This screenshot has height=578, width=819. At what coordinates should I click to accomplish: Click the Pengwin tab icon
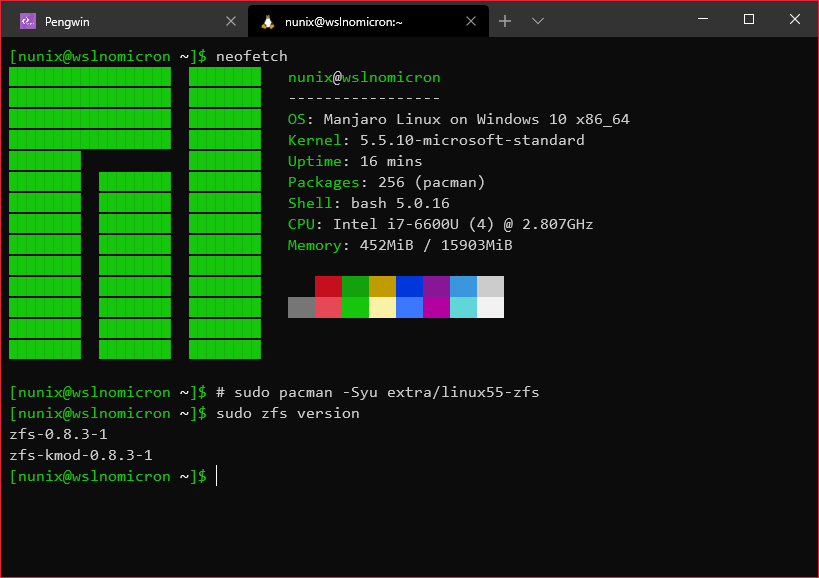click(27, 21)
